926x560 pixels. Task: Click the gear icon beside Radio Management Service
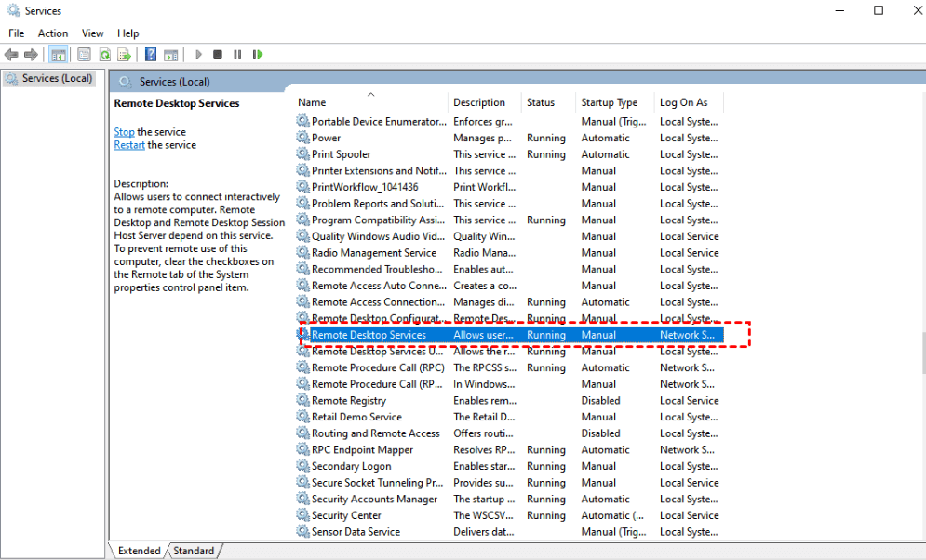[303, 253]
